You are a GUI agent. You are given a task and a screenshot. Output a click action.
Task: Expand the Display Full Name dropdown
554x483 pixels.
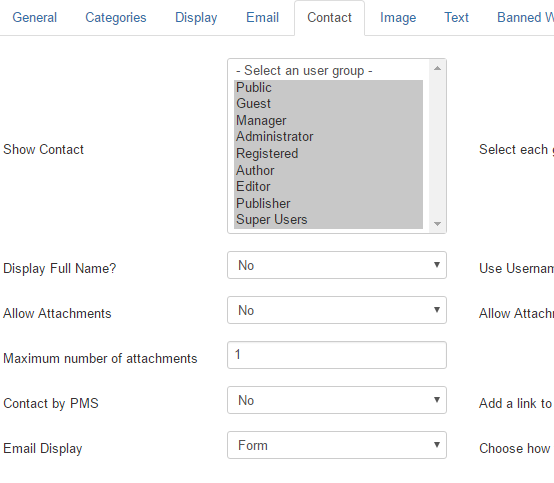click(x=337, y=265)
